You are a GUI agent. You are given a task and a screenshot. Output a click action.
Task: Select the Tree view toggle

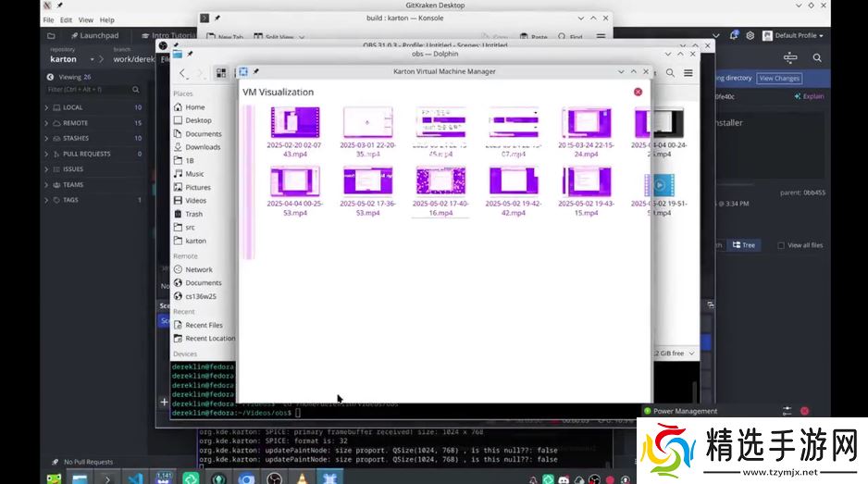click(743, 245)
